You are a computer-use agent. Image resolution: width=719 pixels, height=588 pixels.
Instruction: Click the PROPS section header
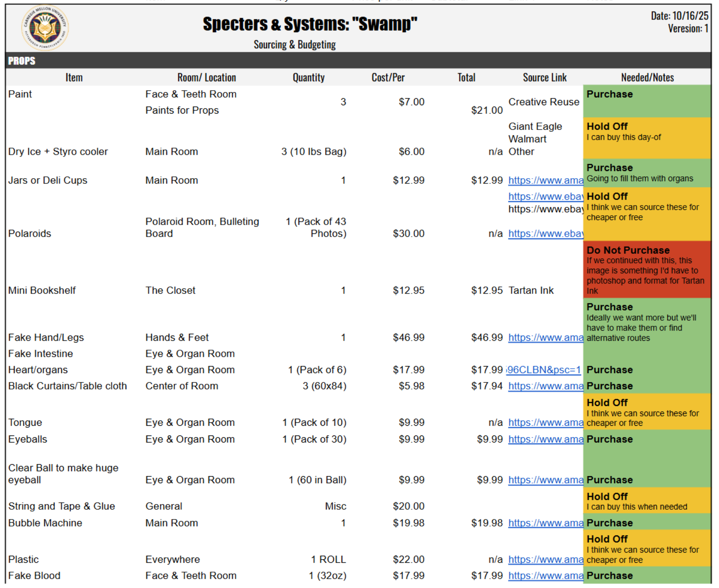(22, 61)
